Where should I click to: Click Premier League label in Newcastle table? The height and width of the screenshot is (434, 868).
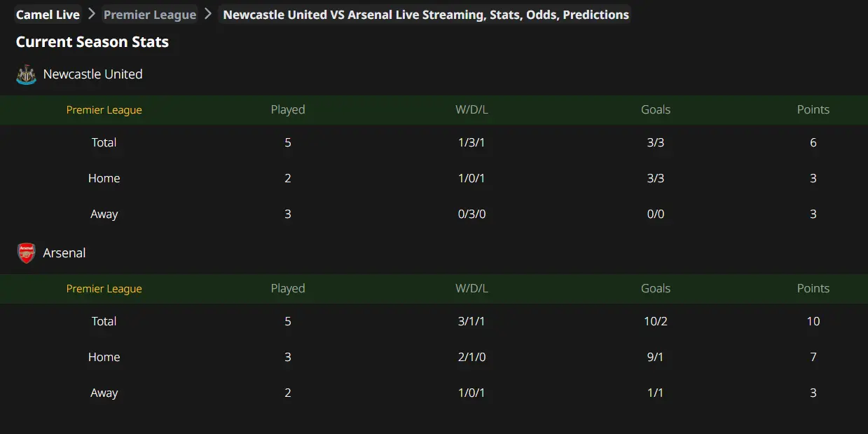104,110
